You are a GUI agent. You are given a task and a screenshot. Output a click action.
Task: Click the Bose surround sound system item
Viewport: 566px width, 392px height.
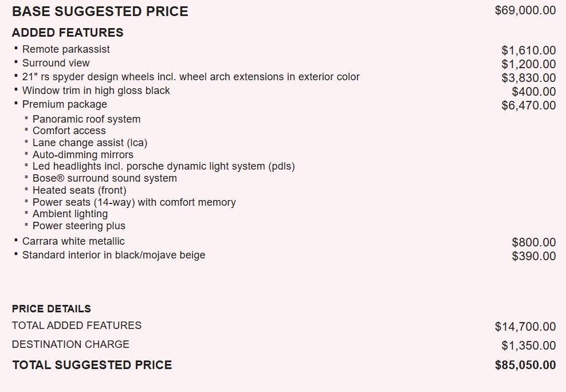(105, 178)
